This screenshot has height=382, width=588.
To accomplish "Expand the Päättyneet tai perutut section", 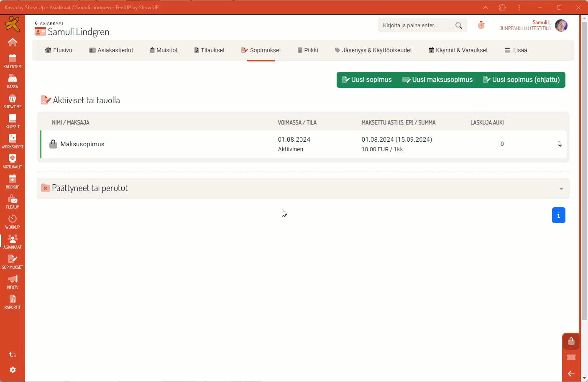I will [561, 188].
